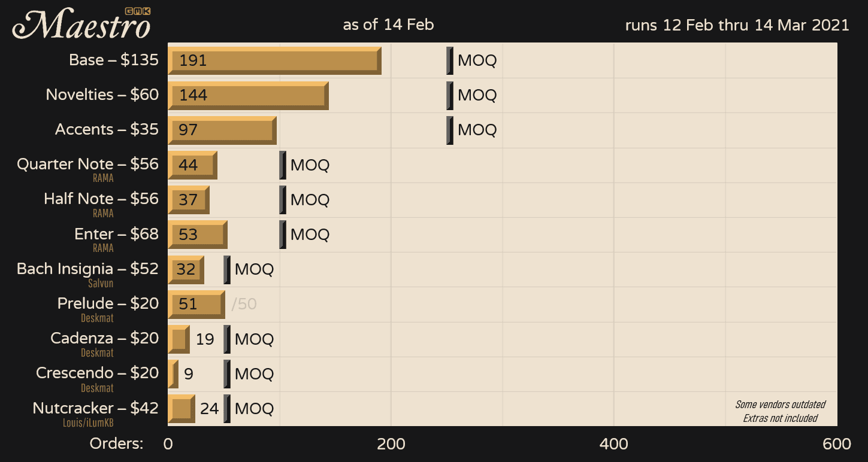The width and height of the screenshot is (868, 462).
Task: Click the 'as of 14 Feb' heading
Action: (388, 25)
